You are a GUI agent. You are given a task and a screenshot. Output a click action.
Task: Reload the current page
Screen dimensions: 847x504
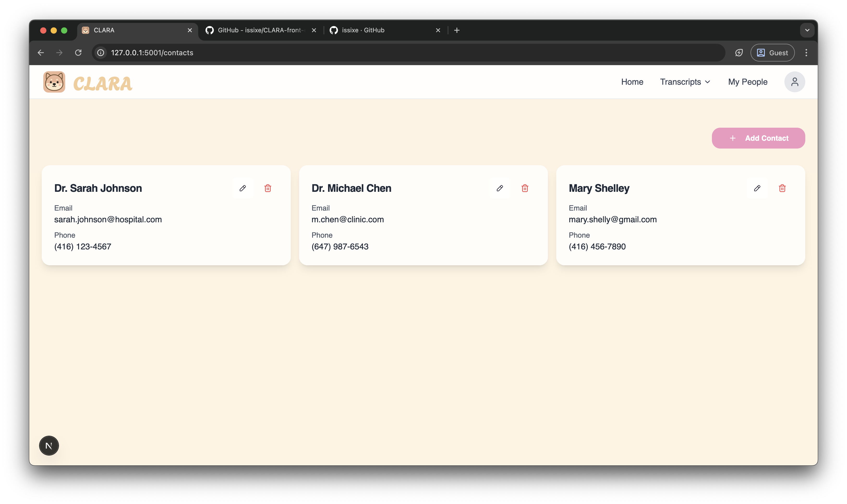[78, 53]
